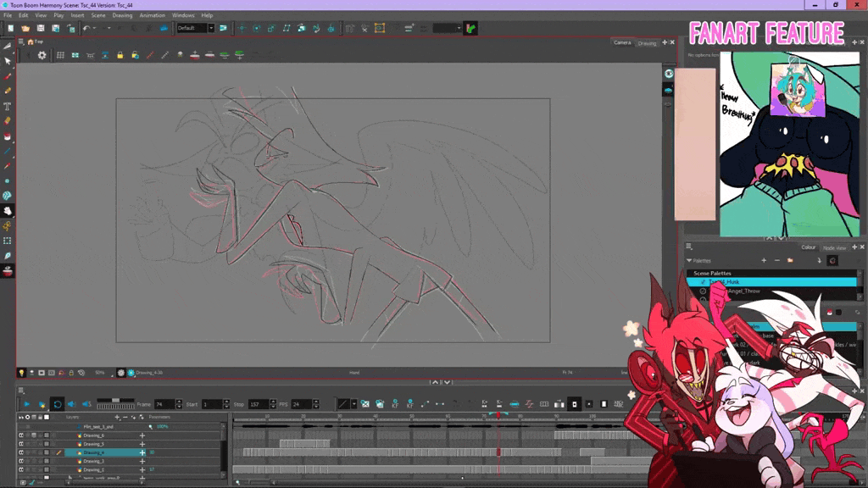Select the Text tool in the left toolbar

pyautogui.click(x=8, y=106)
